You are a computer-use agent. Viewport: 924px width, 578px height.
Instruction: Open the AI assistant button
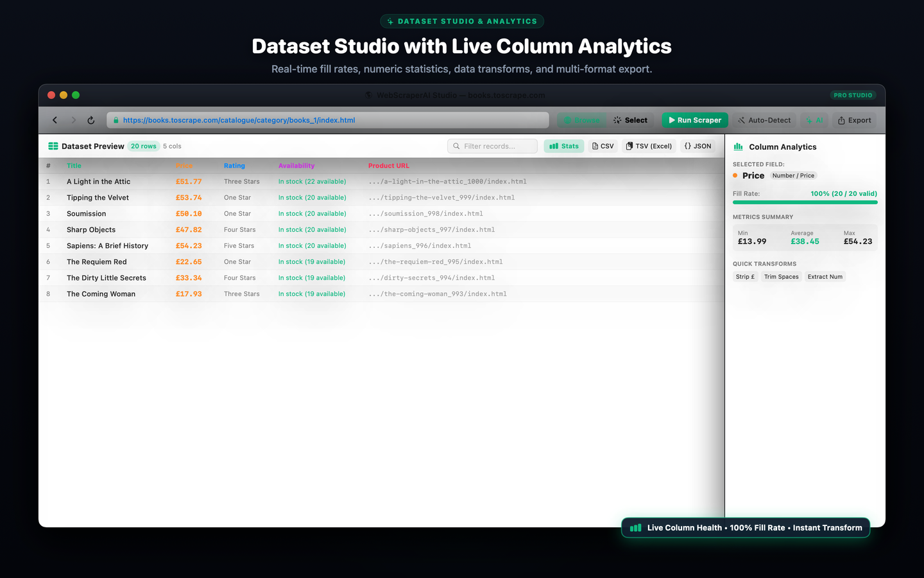pyautogui.click(x=814, y=120)
